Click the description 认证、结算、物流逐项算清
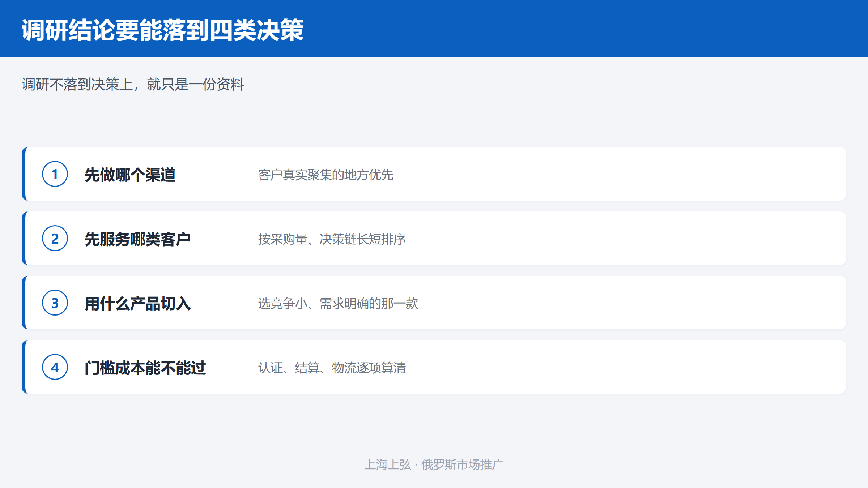 tap(332, 368)
